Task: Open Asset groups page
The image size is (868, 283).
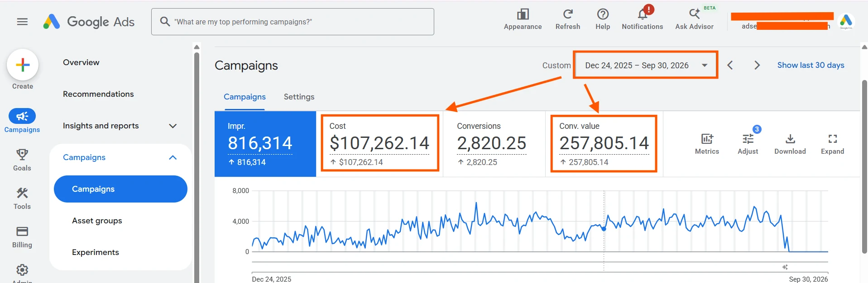Action: pyautogui.click(x=97, y=221)
